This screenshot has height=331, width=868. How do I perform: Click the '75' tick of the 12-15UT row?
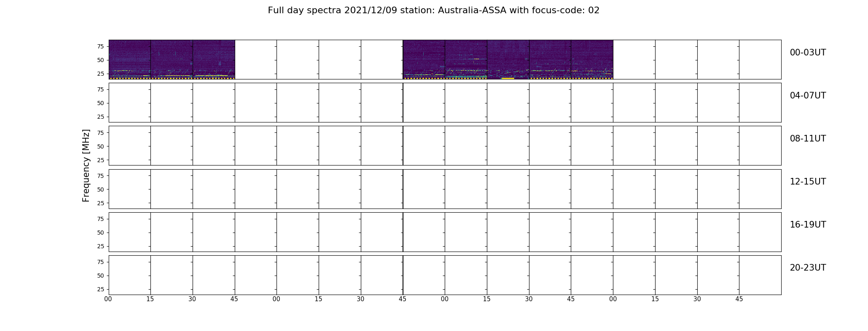click(x=100, y=175)
